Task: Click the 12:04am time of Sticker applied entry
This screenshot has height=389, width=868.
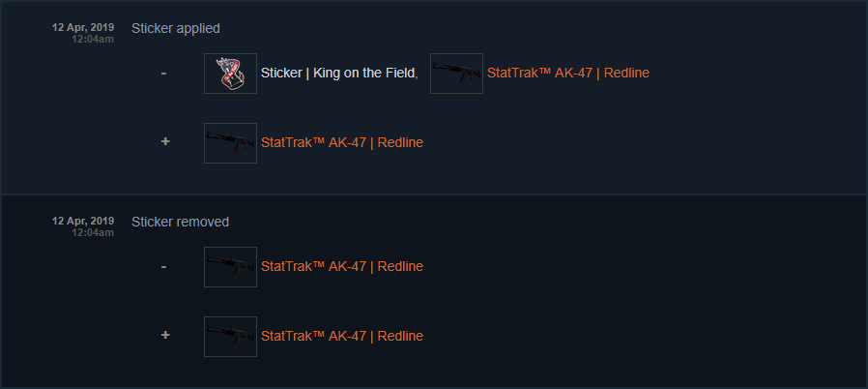Action: 93,40
